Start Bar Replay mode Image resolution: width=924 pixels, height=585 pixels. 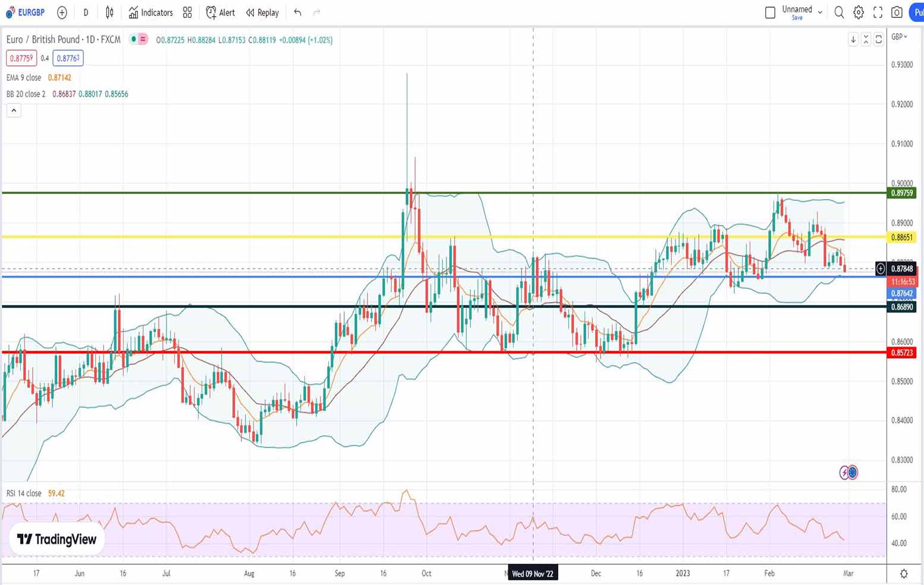click(262, 12)
